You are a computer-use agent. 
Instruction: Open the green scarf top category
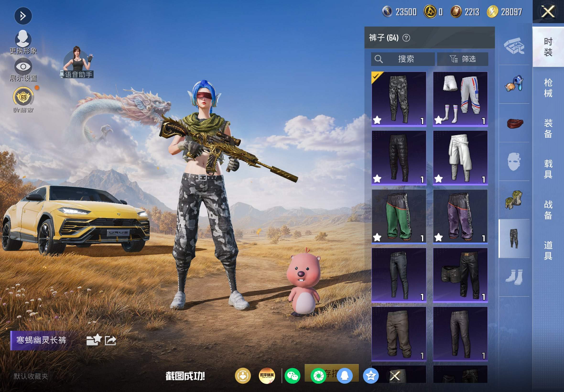coord(514,200)
